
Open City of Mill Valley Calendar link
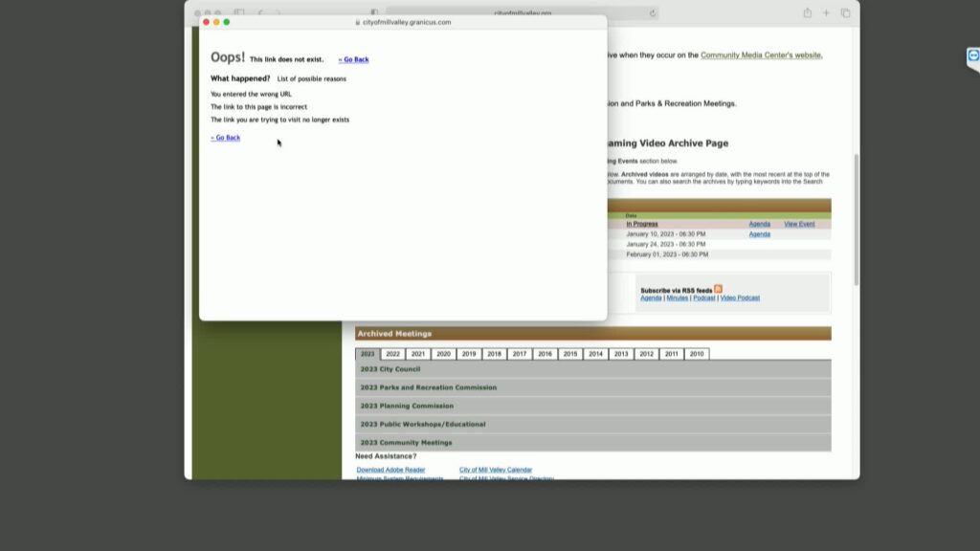[x=496, y=470]
